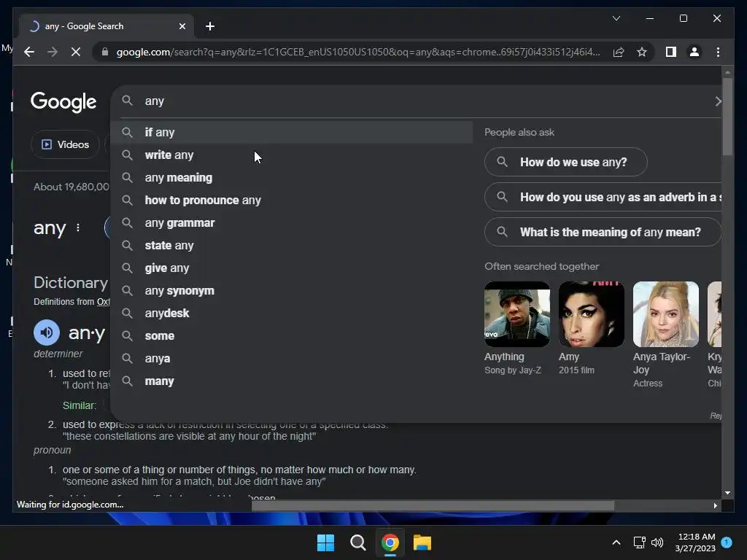Click the horizontal scrollbar right arrow
747x560 pixels.
(x=715, y=506)
